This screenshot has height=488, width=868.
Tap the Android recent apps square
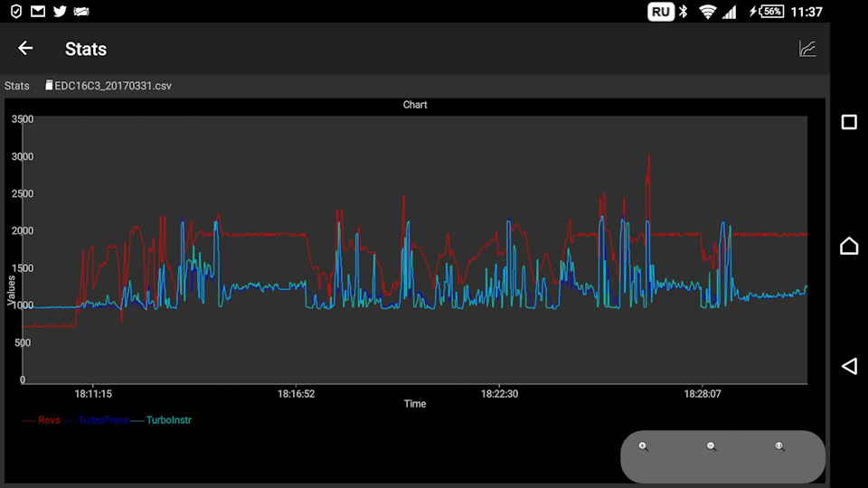849,122
